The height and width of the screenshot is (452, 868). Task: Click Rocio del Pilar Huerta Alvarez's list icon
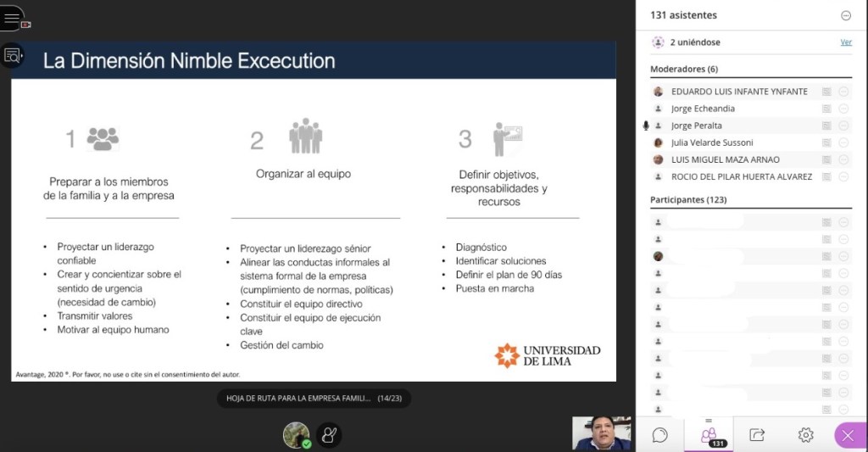826,176
